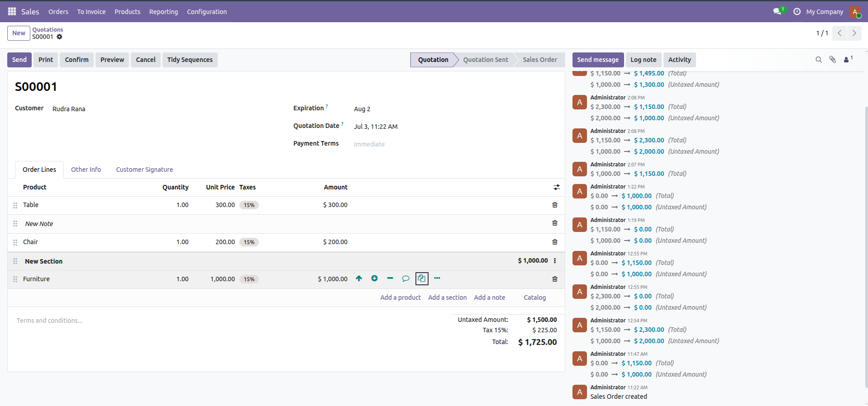Viewport: 868px width, 406px height.
Task: Open the three-dot menu on Furniture row
Action: pyautogui.click(x=437, y=279)
